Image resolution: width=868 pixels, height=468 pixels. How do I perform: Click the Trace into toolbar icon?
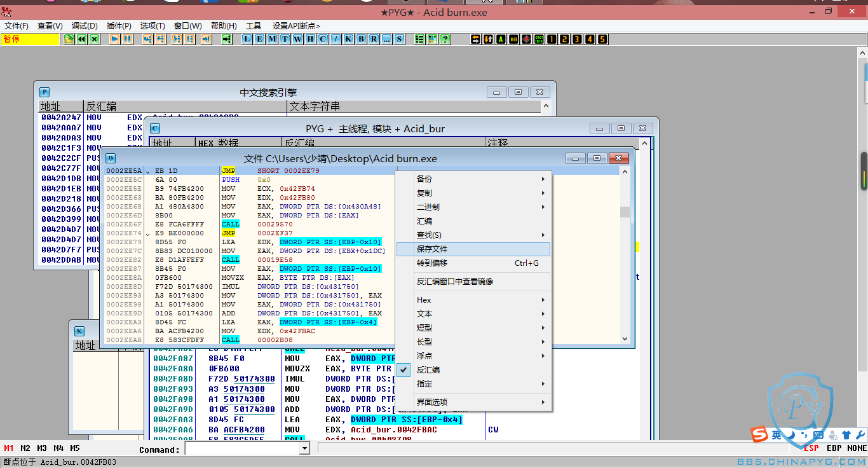point(176,39)
